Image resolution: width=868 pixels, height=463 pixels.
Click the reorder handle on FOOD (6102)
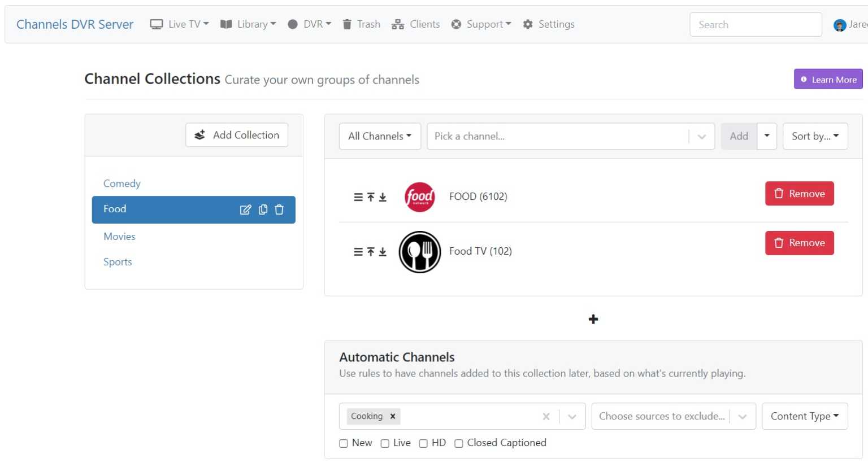coord(358,196)
